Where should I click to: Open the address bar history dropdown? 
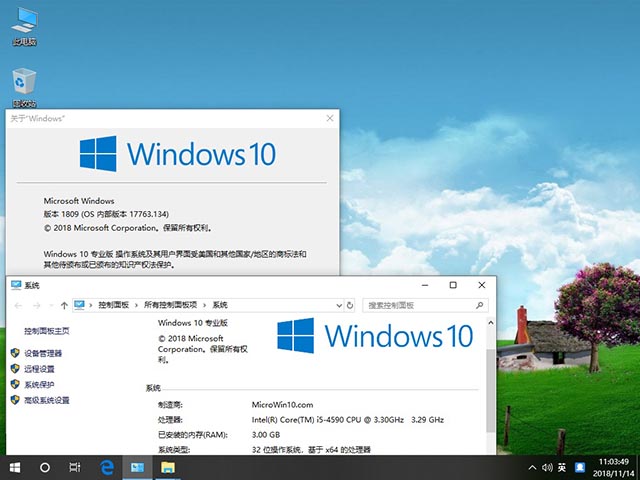pyautogui.click(x=339, y=305)
